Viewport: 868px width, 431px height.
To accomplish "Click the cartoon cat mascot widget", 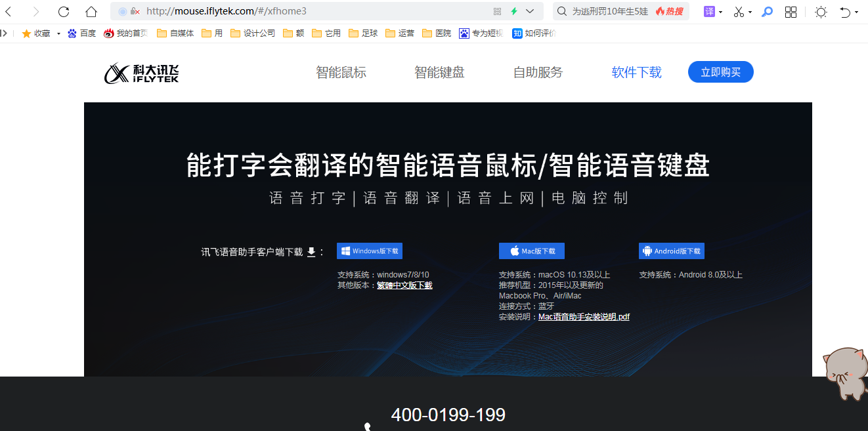I will click(846, 373).
